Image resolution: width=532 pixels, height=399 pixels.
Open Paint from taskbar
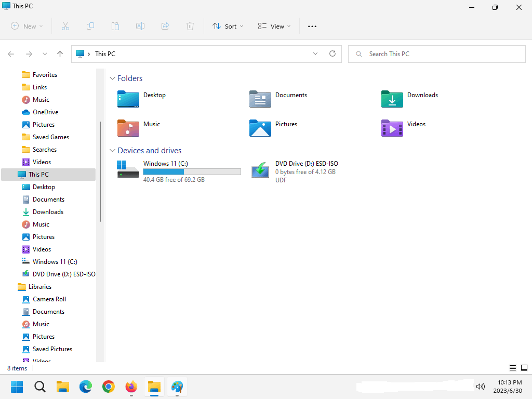click(x=177, y=387)
